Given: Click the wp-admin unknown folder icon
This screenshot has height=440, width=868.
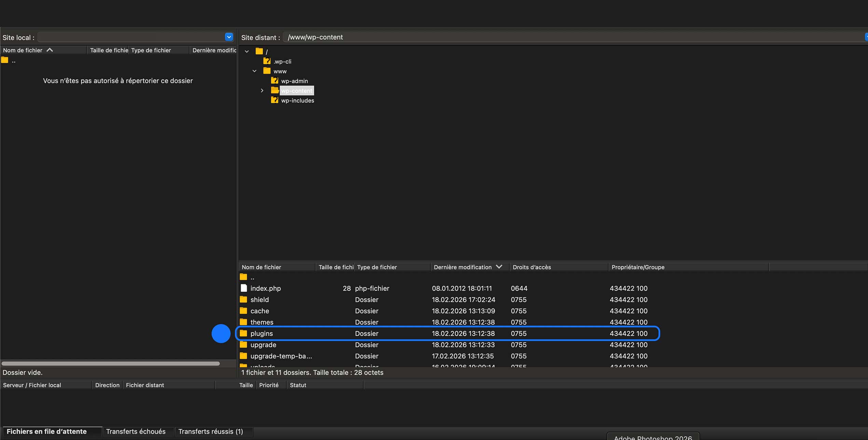Looking at the screenshot, I should coord(274,81).
